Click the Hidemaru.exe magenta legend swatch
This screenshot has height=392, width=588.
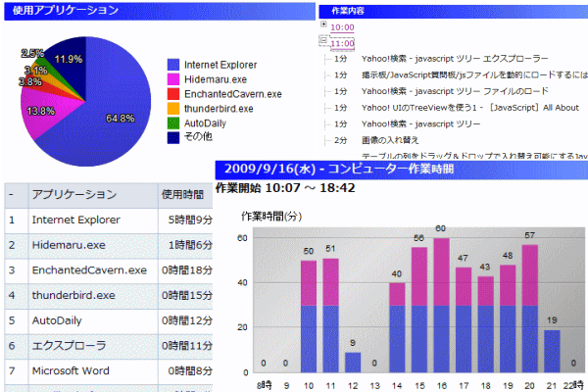[x=174, y=78]
